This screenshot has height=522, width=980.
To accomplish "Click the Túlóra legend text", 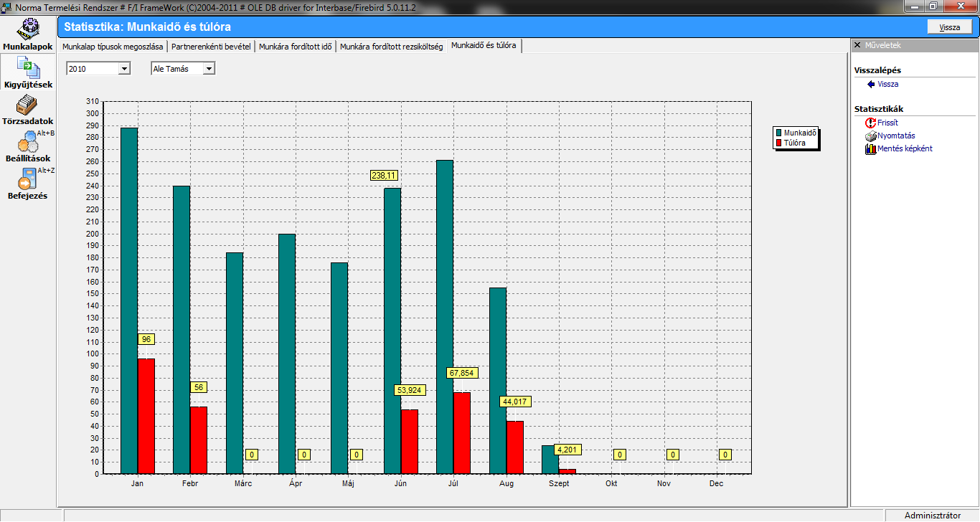I will (795, 143).
